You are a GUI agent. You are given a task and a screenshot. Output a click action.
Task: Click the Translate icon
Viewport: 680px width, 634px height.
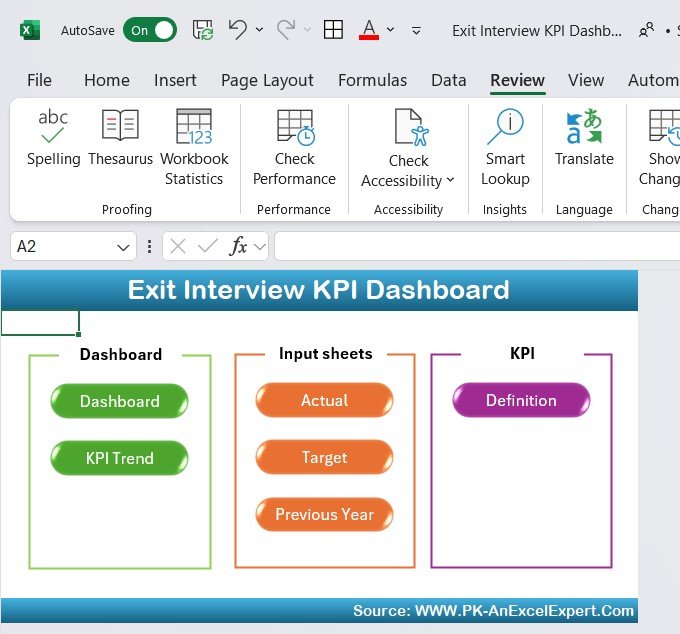pyautogui.click(x=584, y=139)
